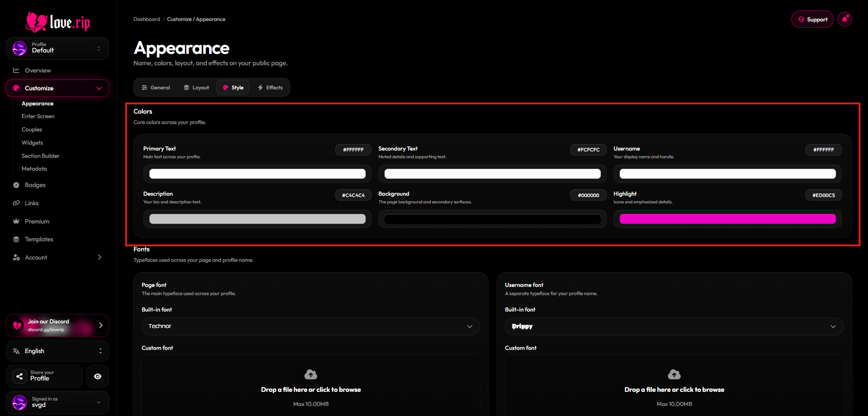Click the Overview chart icon
Screen dimensions: 868x416
pyautogui.click(x=16, y=70)
